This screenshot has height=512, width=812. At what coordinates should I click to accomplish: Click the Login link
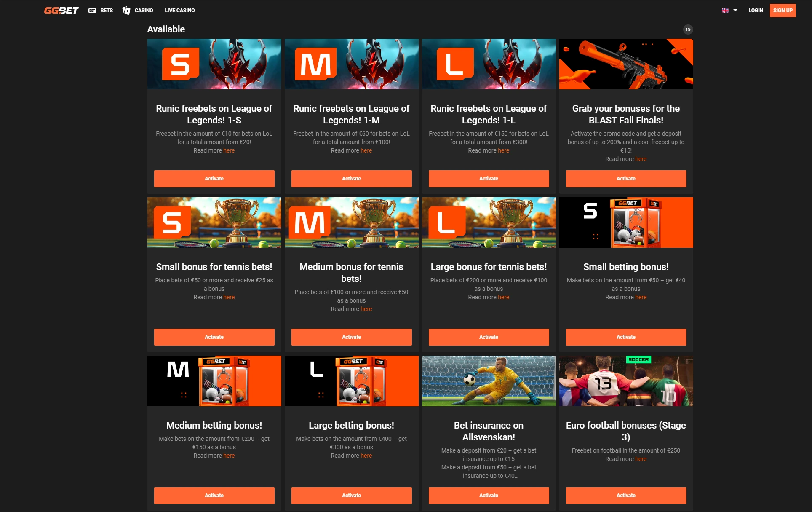pyautogui.click(x=756, y=11)
